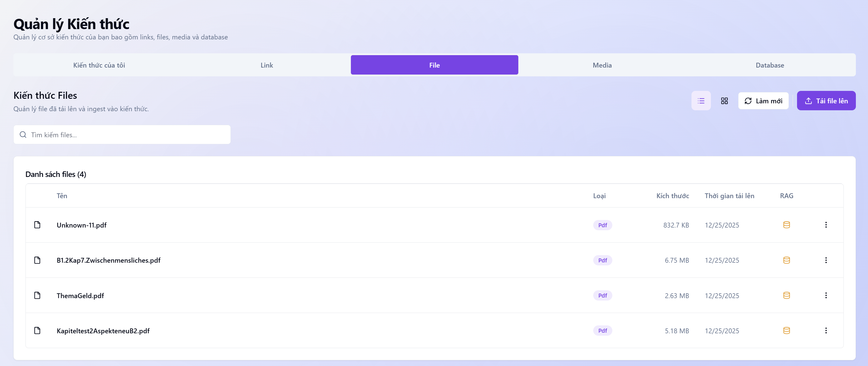Click the 'Tên' column header
The width and height of the screenshot is (868, 366).
tap(62, 196)
